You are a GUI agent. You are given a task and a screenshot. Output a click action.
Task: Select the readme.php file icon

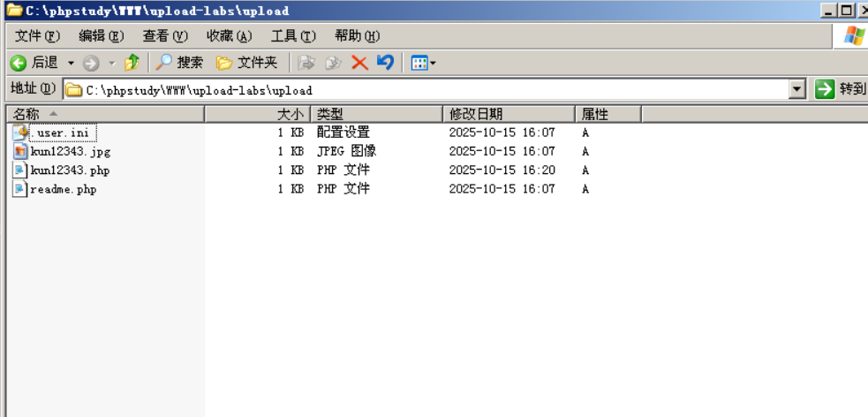coord(20,189)
